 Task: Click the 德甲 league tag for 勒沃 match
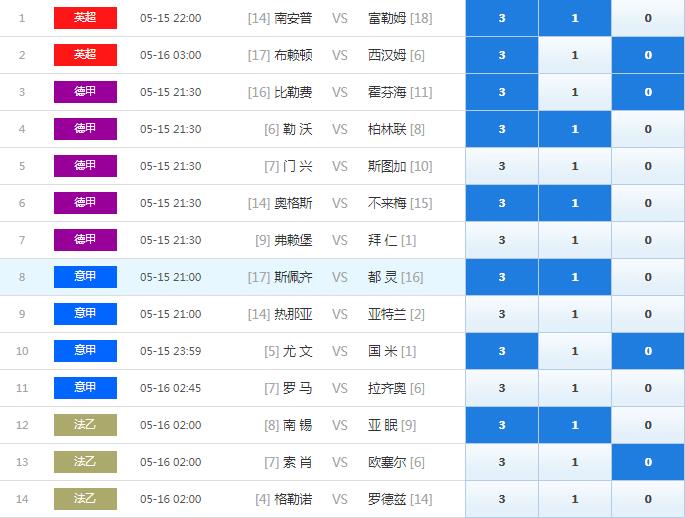85,129
